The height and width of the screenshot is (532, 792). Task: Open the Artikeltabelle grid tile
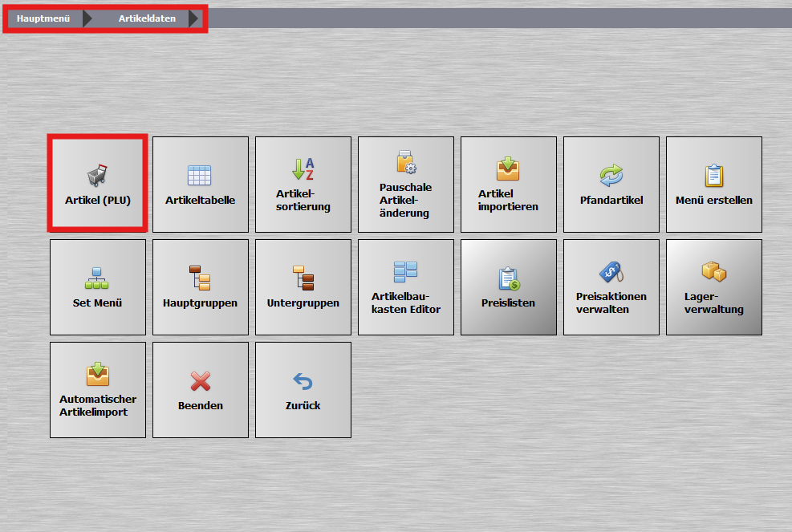coord(201,185)
